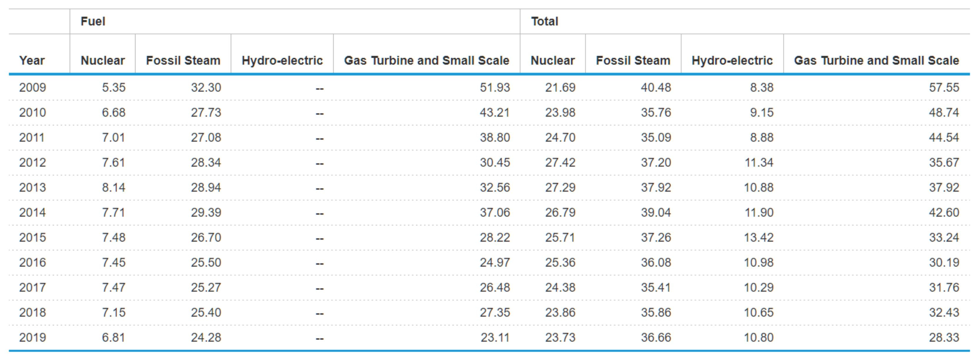Click Fossil Steam header under Total

coord(633,60)
